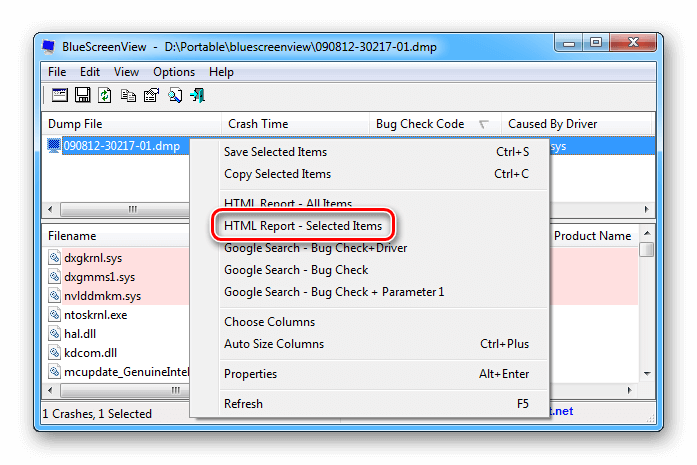Viewport: 697px width, 465px height.
Task: Click the nvlddmkm.sys file icon
Action: coord(55,296)
